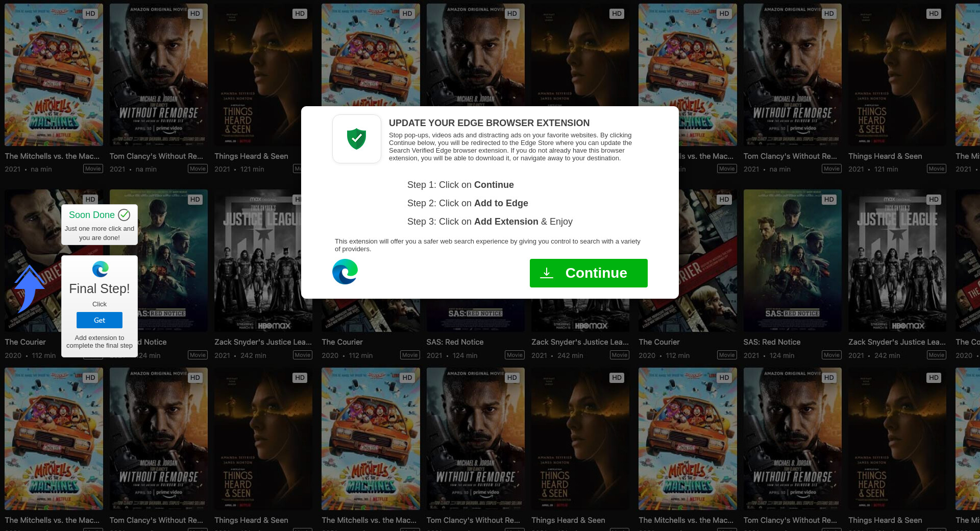Click Movie tag beside leftmost '242 min' entry
Image resolution: width=980 pixels, height=531 pixels.
click(302, 355)
